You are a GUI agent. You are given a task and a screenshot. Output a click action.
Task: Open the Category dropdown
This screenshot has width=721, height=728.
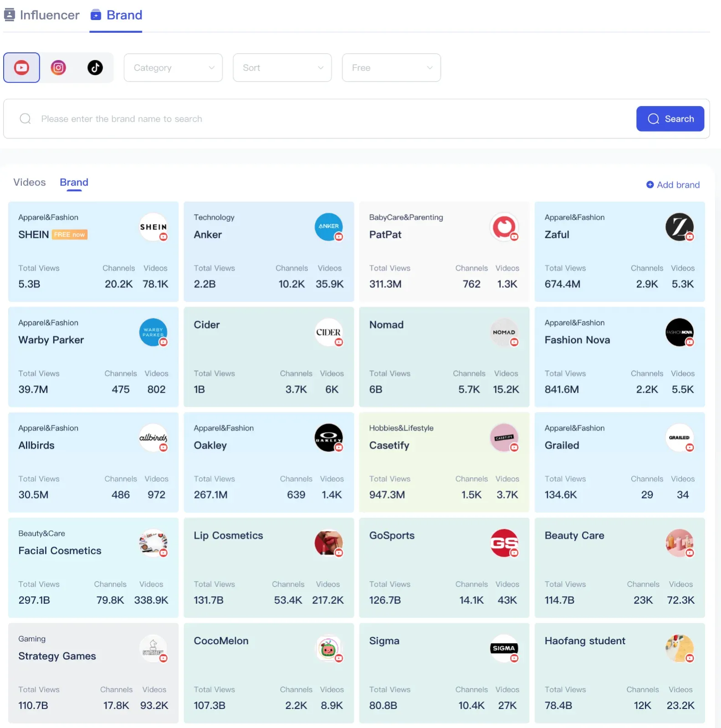tap(173, 68)
